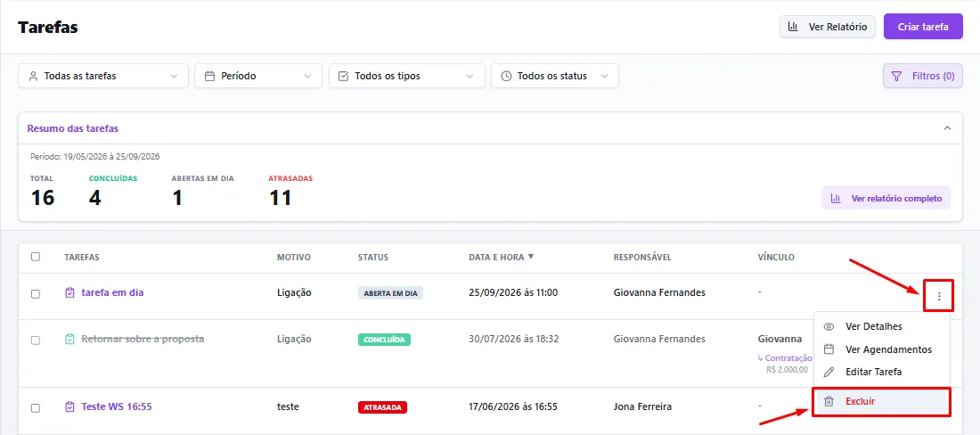The height and width of the screenshot is (435, 980).
Task: Check the box for Teste WS 16:55
Action: pos(36,408)
